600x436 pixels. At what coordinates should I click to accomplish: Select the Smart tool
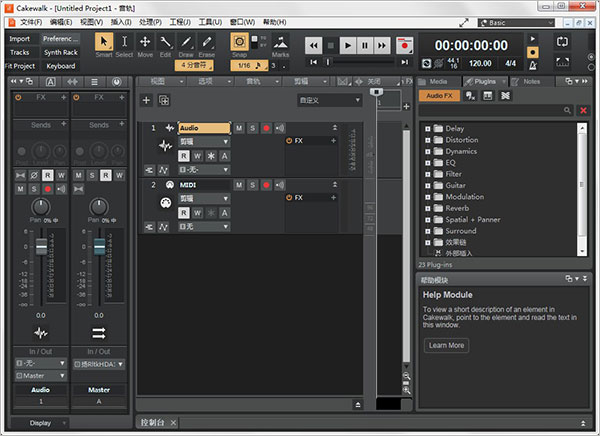pos(104,41)
